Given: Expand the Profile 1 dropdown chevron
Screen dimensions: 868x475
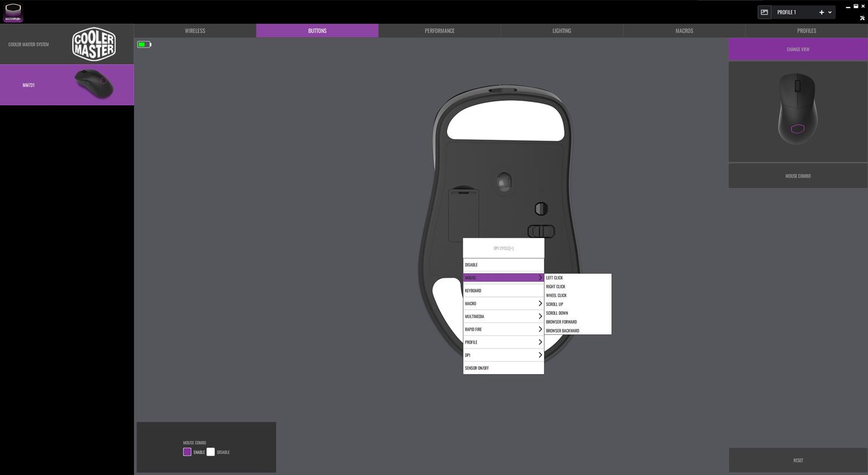Looking at the screenshot, I should point(830,12).
